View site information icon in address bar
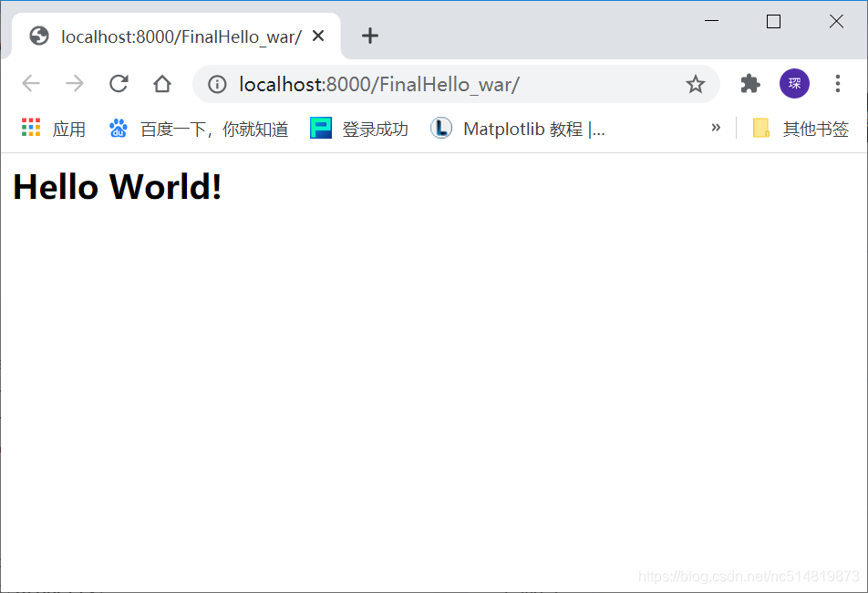 [217, 84]
